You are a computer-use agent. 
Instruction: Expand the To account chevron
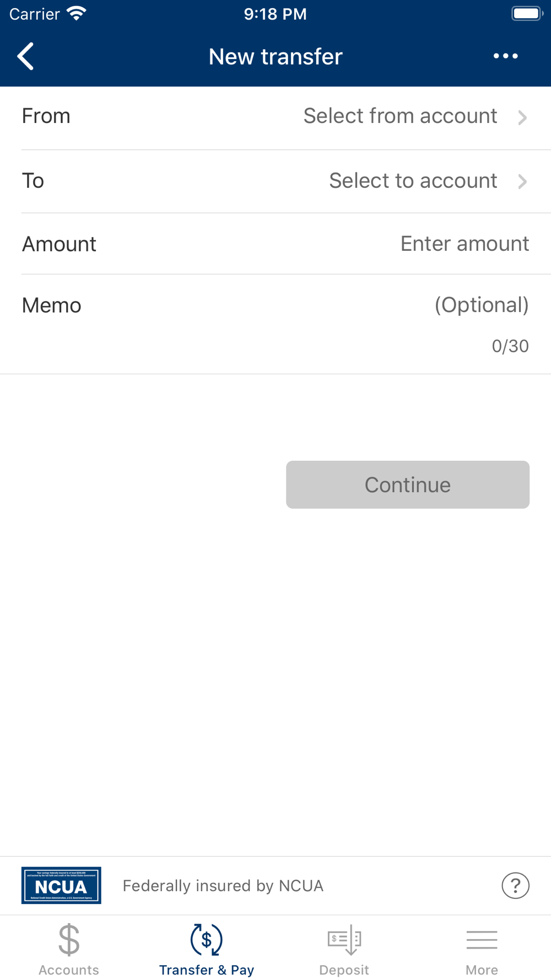522,181
